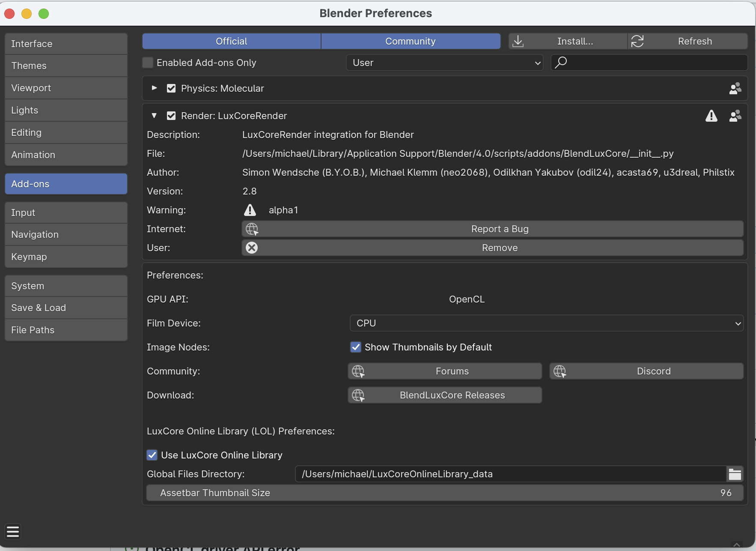
Task: Go to File Paths preferences
Action: (66, 330)
